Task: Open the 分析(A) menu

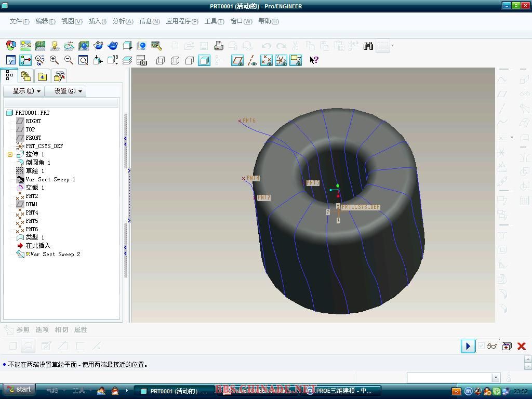Action: click(x=123, y=21)
